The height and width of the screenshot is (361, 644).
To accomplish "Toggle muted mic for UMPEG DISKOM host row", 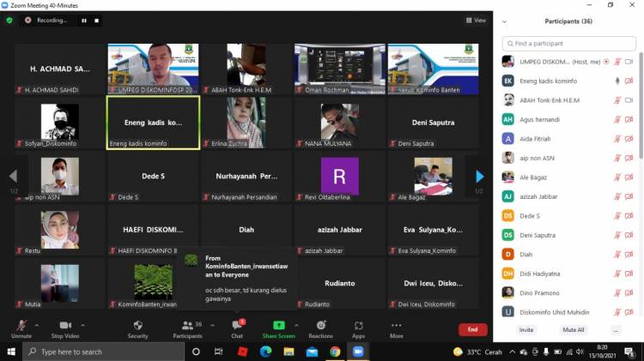I will pos(617,62).
